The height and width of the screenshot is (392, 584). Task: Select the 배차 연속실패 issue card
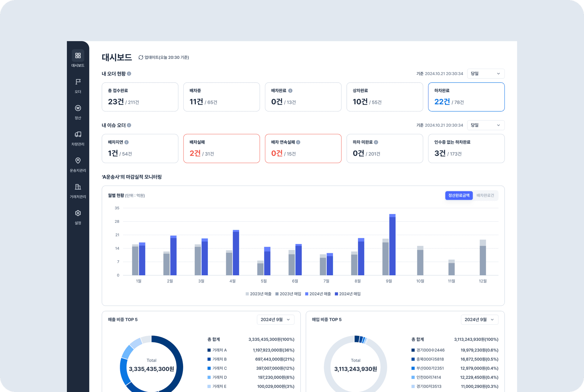(303, 149)
